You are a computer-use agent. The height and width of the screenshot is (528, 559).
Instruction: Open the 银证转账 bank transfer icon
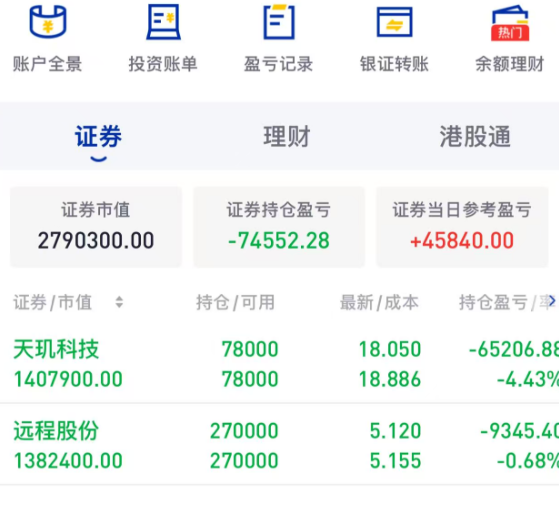coord(394,22)
